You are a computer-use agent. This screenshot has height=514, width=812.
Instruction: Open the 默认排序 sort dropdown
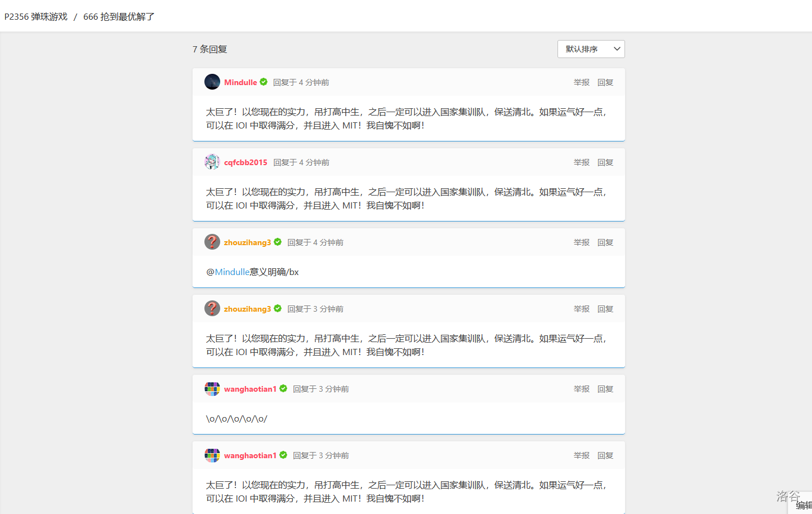[x=591, y=49]
